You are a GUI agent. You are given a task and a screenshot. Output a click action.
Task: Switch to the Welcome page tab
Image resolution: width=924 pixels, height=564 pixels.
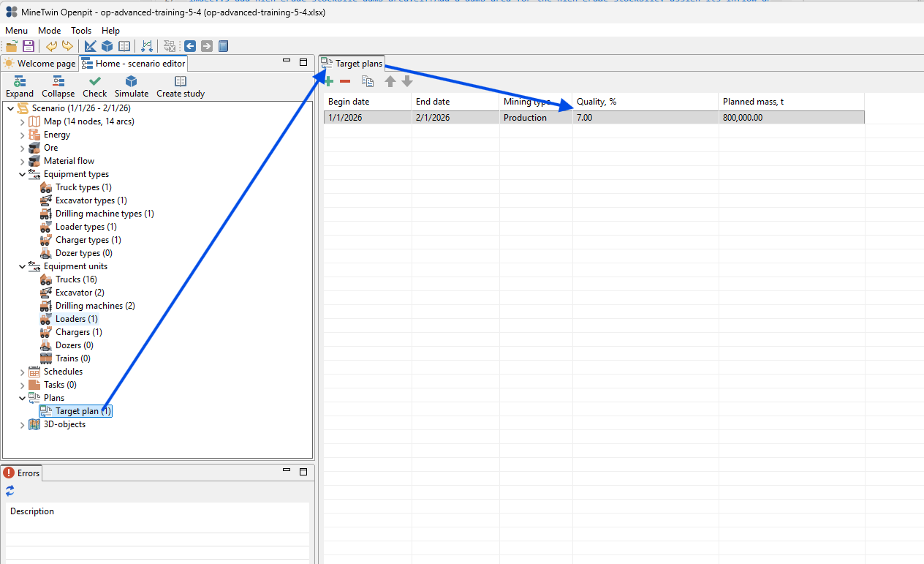point(39,64)
